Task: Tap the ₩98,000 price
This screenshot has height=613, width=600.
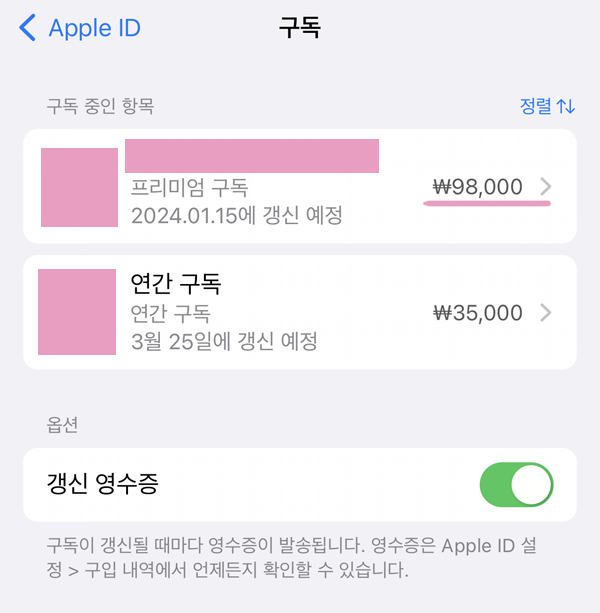Action: (x=477, y=187)
